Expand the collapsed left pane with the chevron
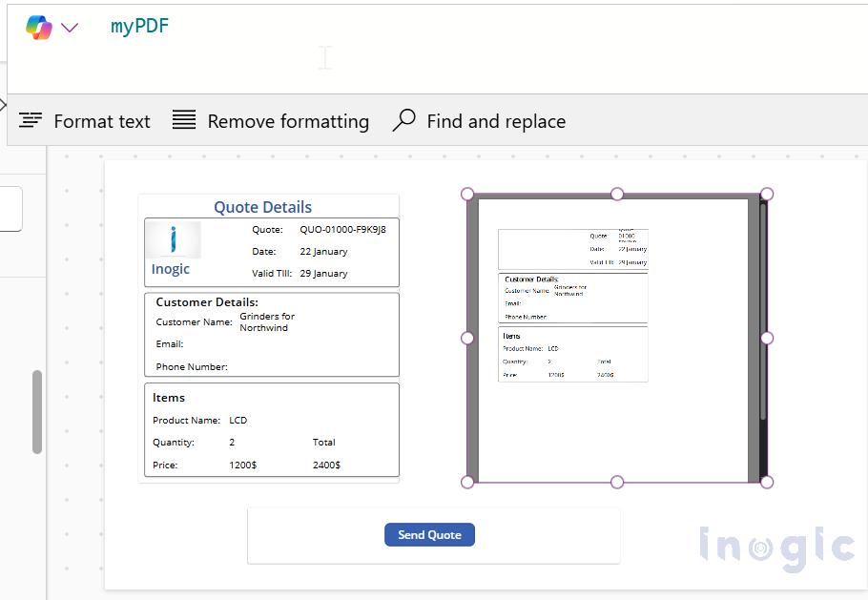Screen dimensions: 868x600 point(5,107)
